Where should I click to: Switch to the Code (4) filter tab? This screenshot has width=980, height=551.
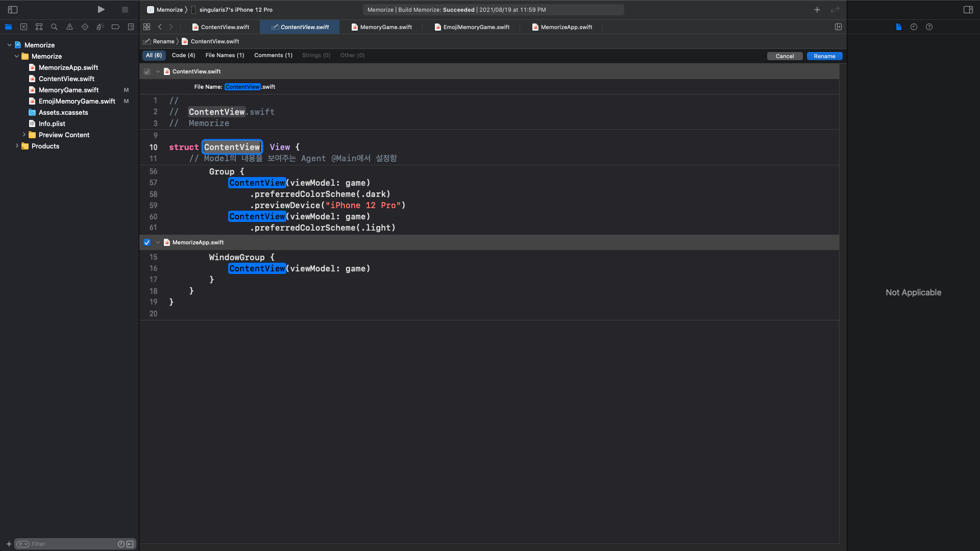(x=183, y=55)
